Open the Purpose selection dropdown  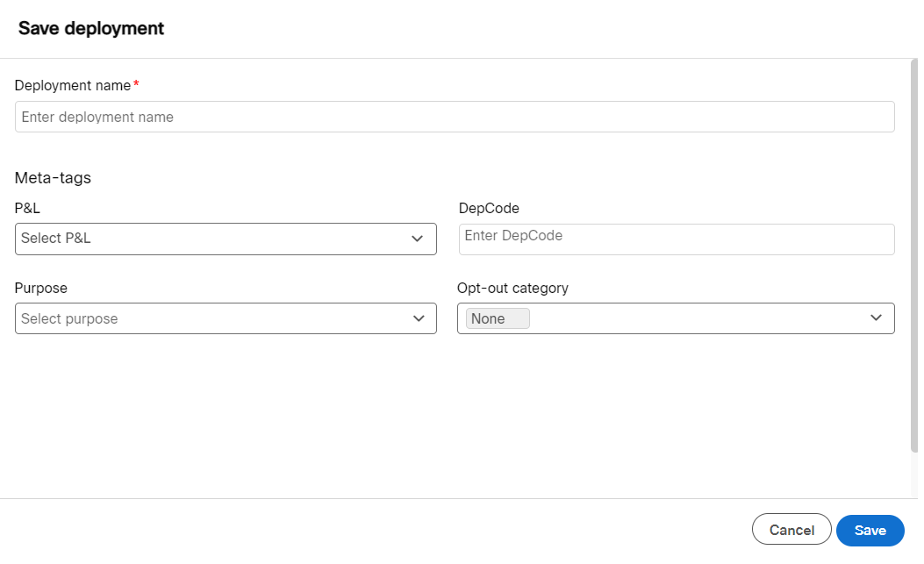[226, 318]
